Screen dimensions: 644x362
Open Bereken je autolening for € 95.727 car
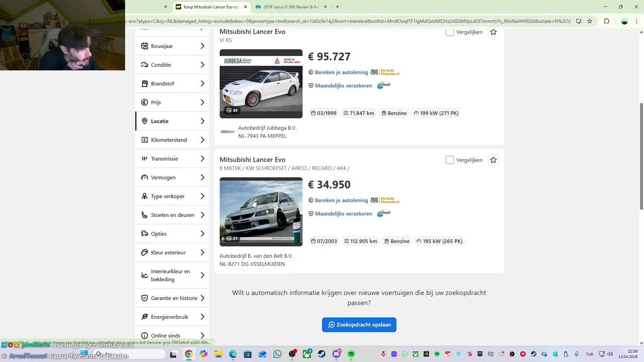341,72
